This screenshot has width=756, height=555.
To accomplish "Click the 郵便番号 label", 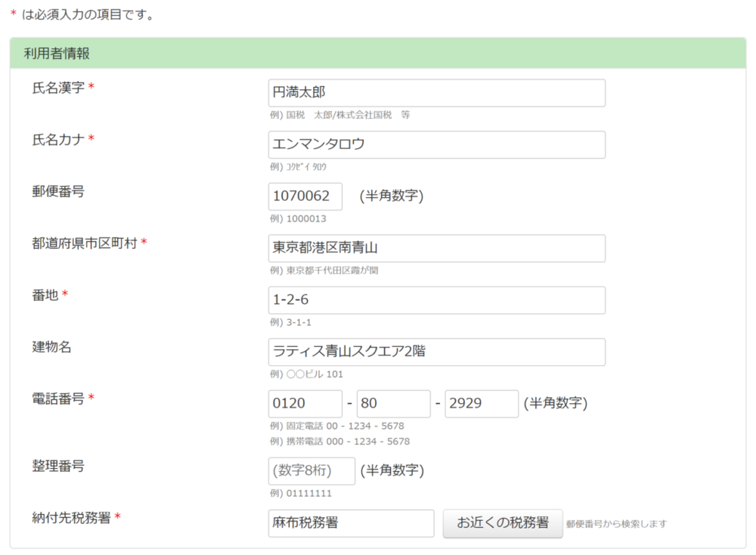I will (x=58, y=191).
